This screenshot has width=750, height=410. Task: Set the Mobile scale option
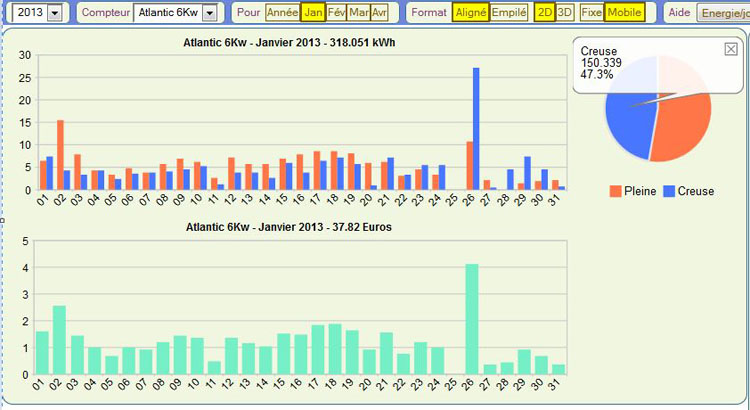click(625, 12)
